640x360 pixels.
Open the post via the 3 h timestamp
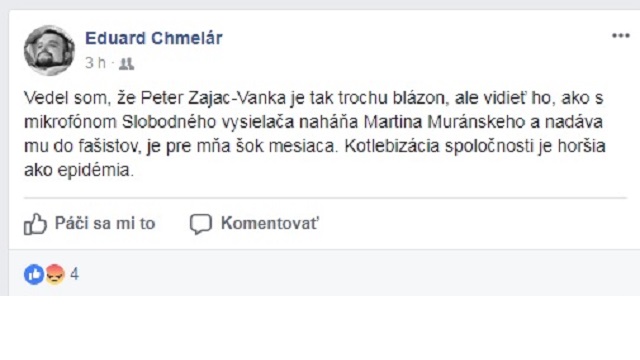point(95,63)
